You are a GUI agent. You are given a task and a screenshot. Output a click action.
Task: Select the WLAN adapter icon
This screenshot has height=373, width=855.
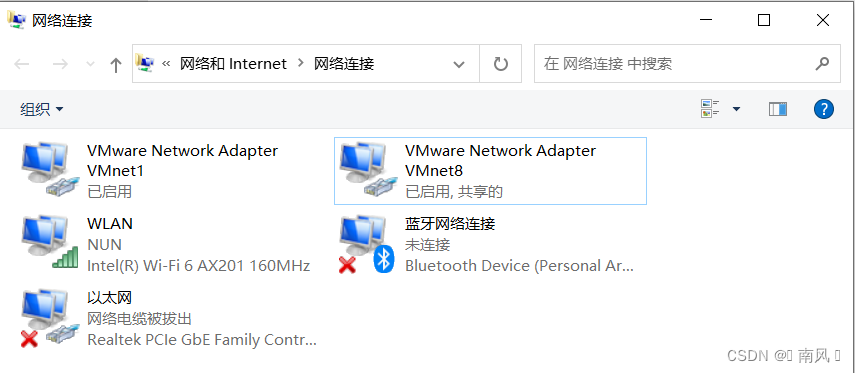pos(47,242)
